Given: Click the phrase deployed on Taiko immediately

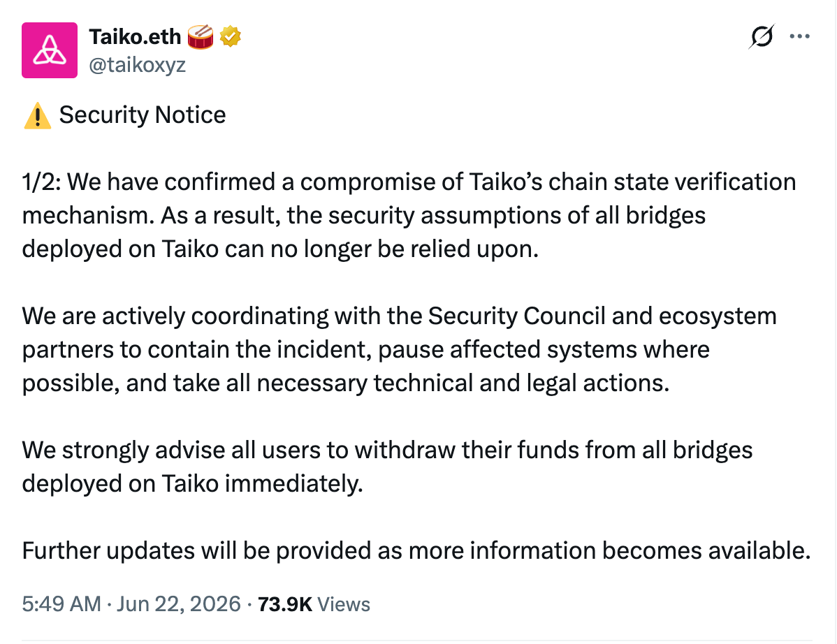Looking at the screenshot, I should pyautogui.click(x=193, y=483).
